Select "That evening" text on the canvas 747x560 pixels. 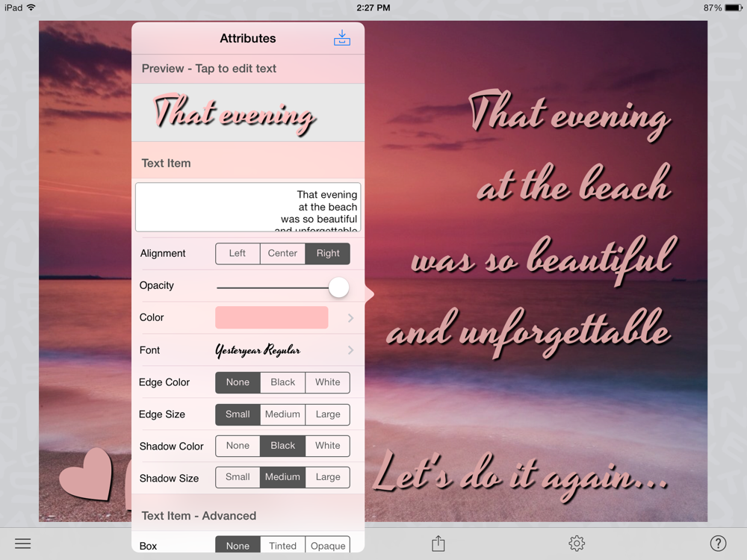click(x=569, y=116)
